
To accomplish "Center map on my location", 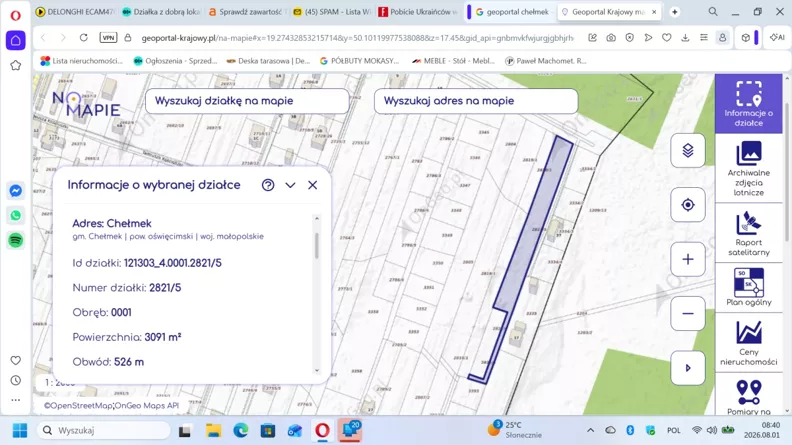I will coord(687,205).
